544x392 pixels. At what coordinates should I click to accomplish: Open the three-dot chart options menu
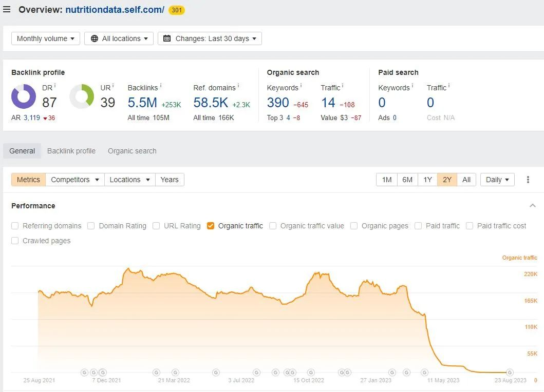coord(528,180)
